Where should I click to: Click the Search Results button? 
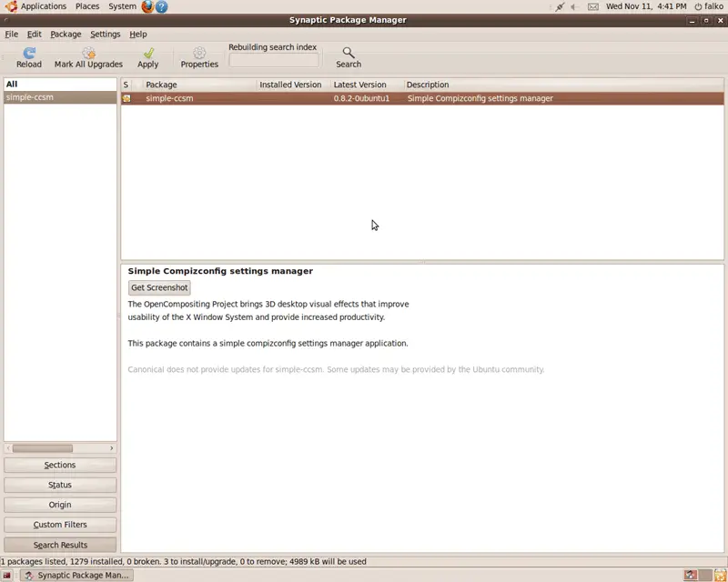[x=60, y=545]
